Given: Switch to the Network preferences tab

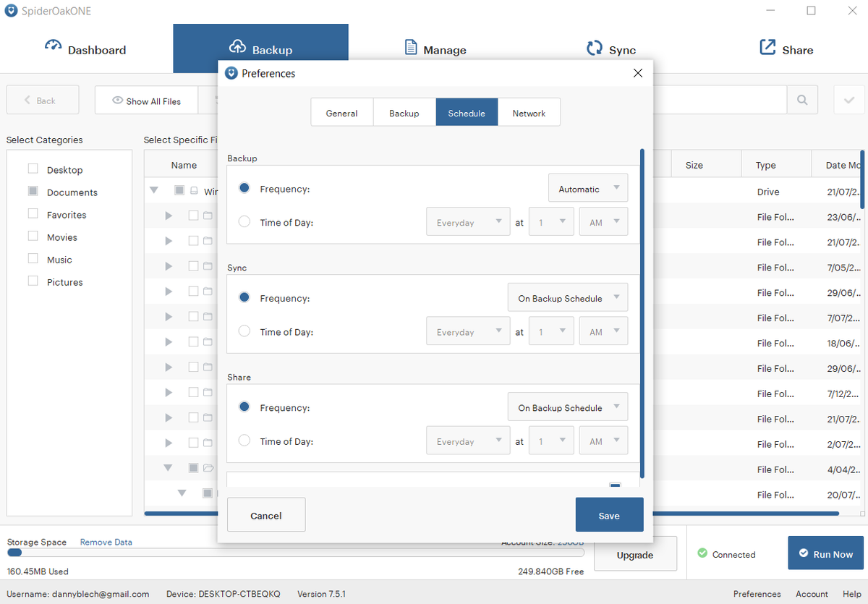Looking at the screenshot, I should [529, 112].
